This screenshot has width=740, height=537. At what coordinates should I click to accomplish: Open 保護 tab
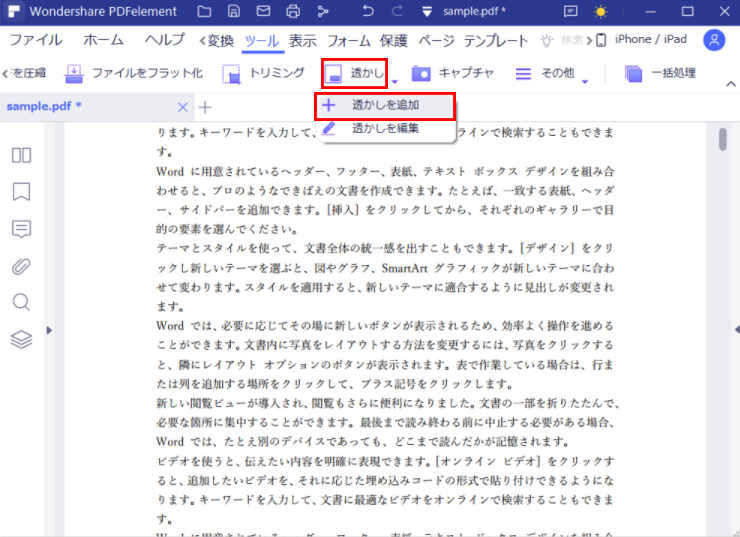393,41
